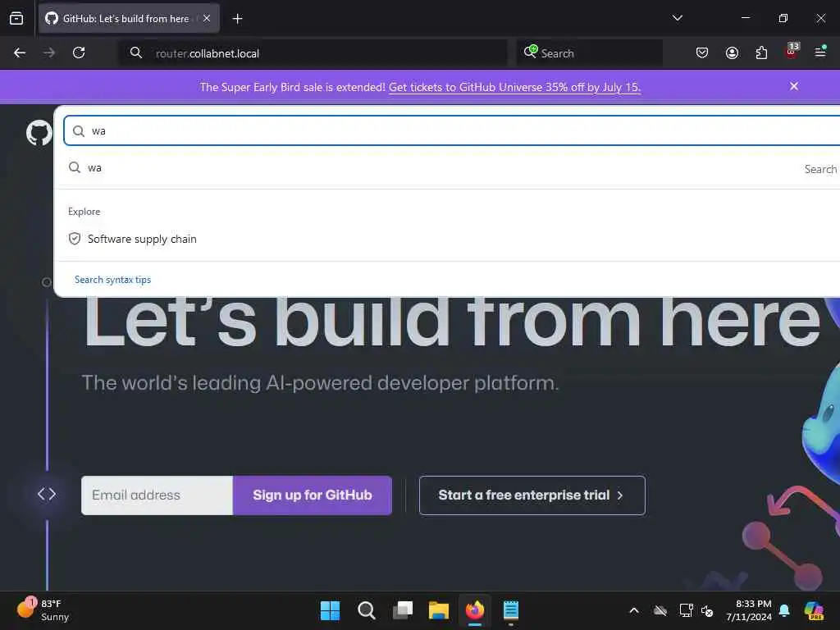
Task: Close the GitHub tab
Action: click(x=207, y=18)
